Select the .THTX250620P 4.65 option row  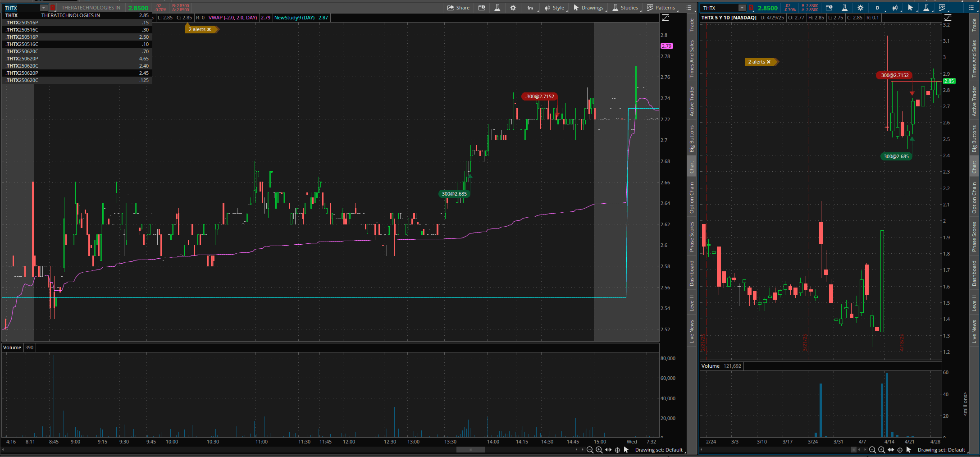(x=77, y=59)
